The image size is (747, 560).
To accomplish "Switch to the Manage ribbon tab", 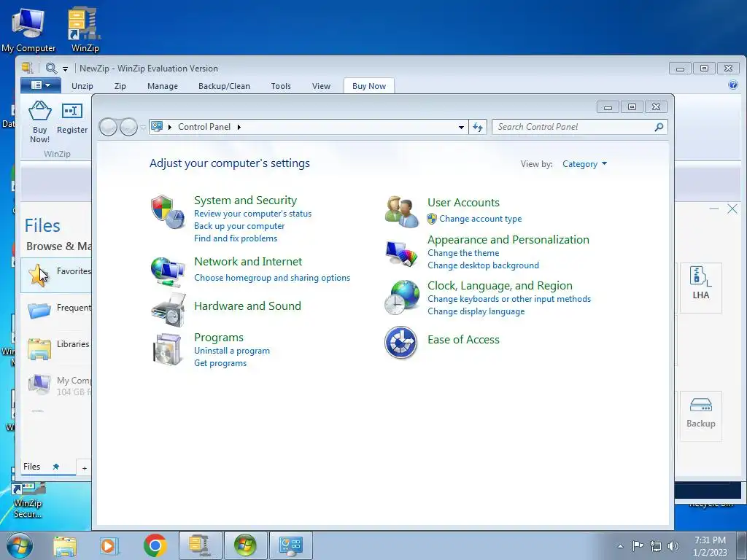I will click(x=163, y=86).
